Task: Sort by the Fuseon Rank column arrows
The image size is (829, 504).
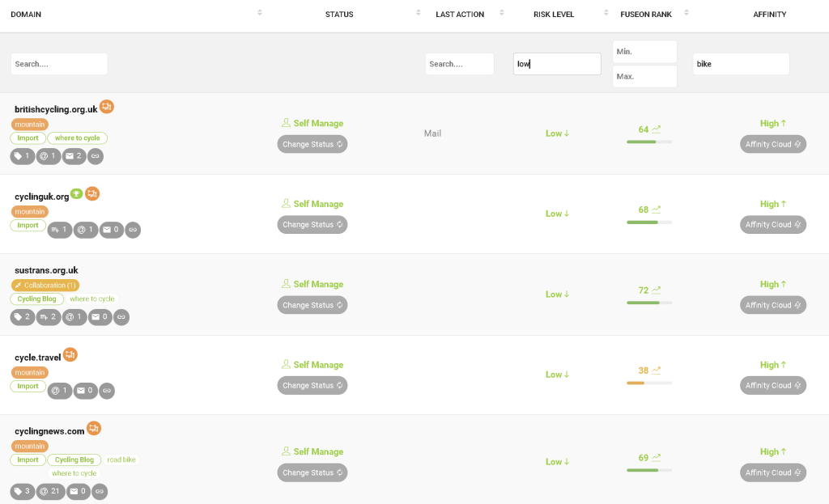Action: (x=687, y=13)
